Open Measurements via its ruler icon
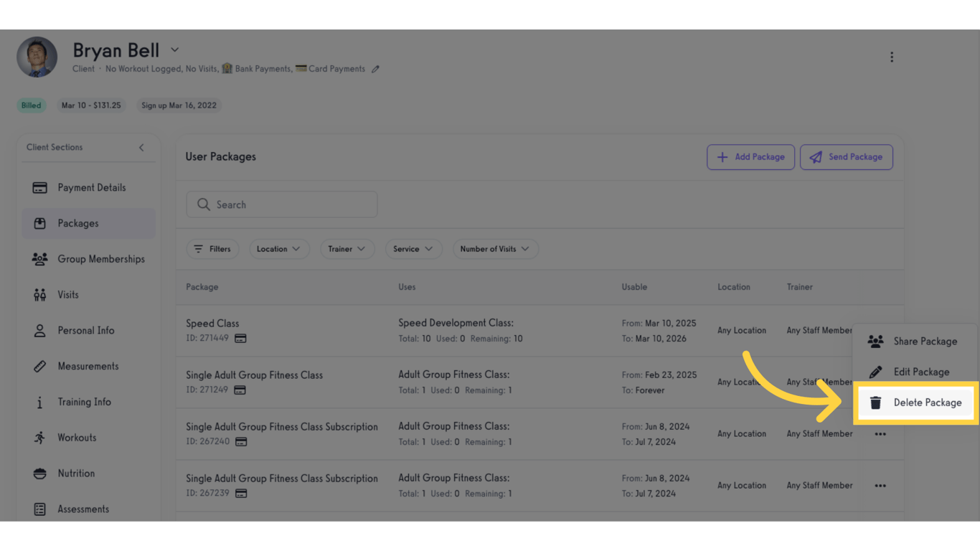The height and width of the screenshot is (551, 980). (x=39, y=367)
